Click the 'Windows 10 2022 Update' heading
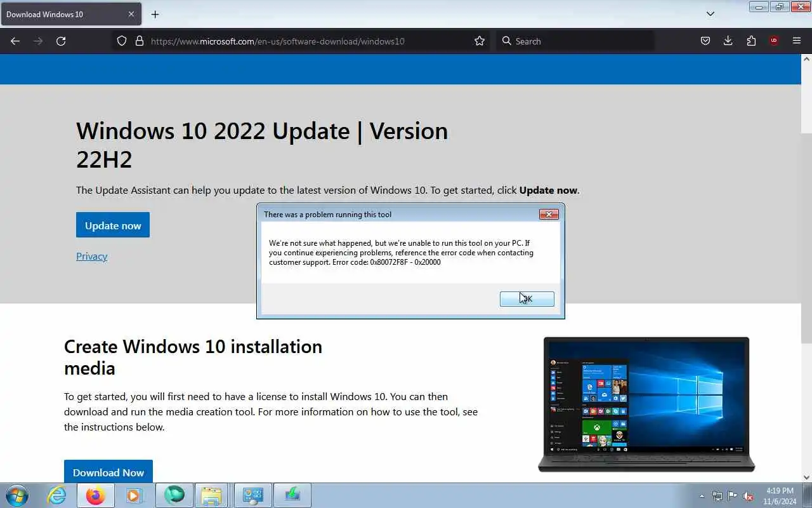This screenshot has height=508, width=812. (262, 145)
